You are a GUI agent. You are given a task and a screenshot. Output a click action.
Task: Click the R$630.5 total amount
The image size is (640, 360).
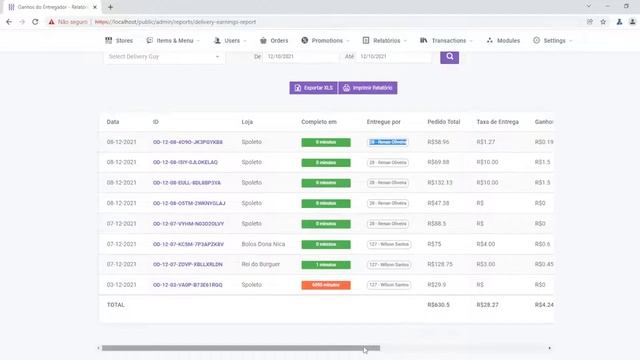tap(438, 305)
